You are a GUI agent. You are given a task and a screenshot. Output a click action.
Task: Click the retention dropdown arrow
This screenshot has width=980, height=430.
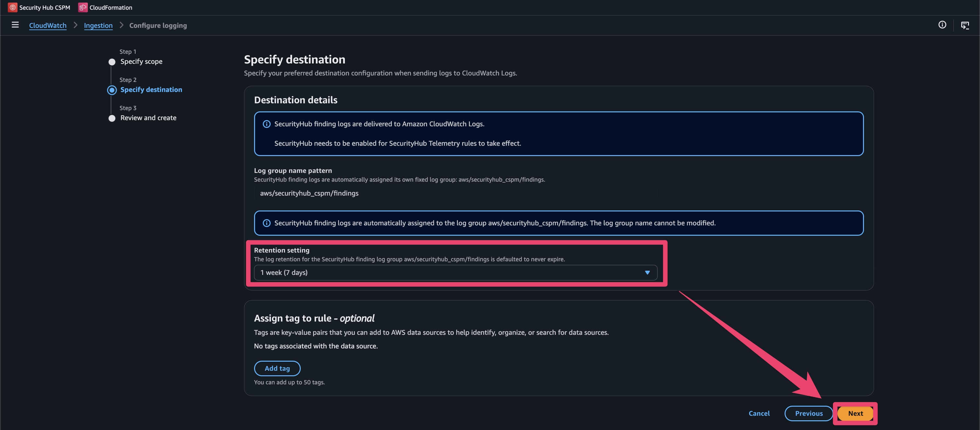tap(647, 273)
